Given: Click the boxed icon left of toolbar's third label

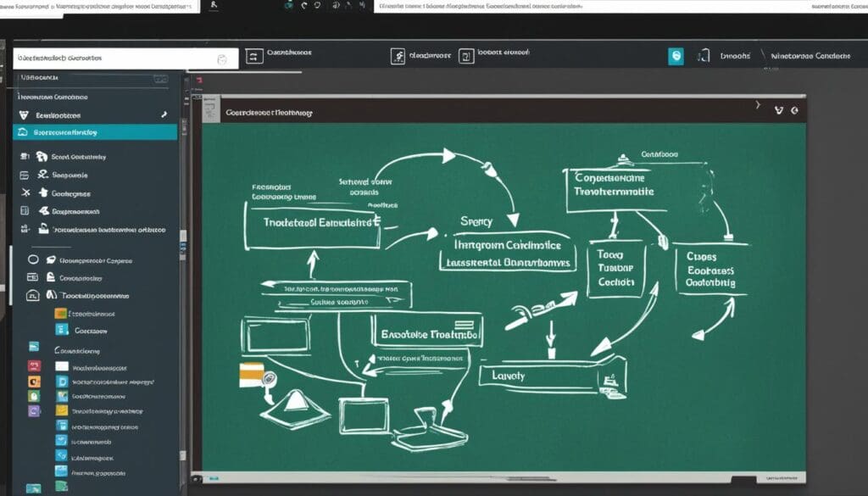Looking at the screenshot, I should 465,56.
